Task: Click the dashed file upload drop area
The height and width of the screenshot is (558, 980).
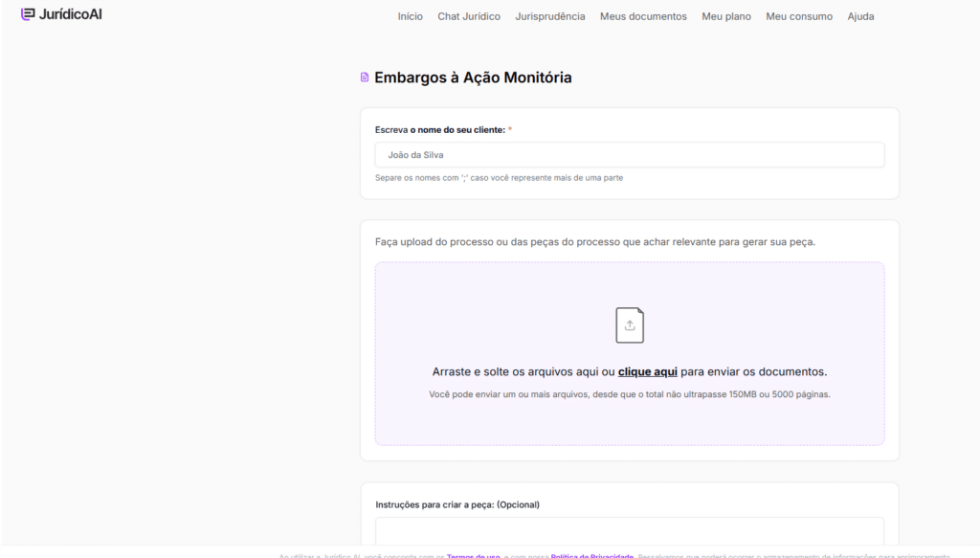Action: [x=629, y=421]
